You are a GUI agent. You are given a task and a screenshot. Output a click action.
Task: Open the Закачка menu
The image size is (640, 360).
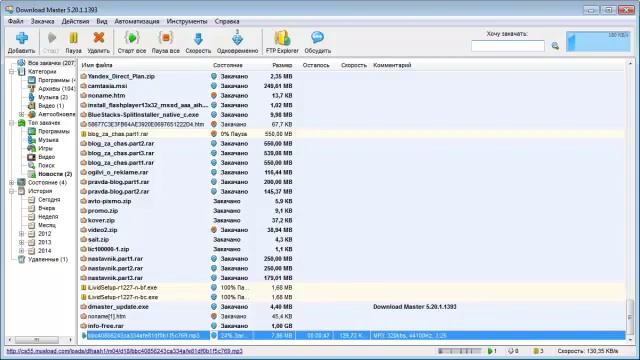pyautogui.click(x=42, y=21)
